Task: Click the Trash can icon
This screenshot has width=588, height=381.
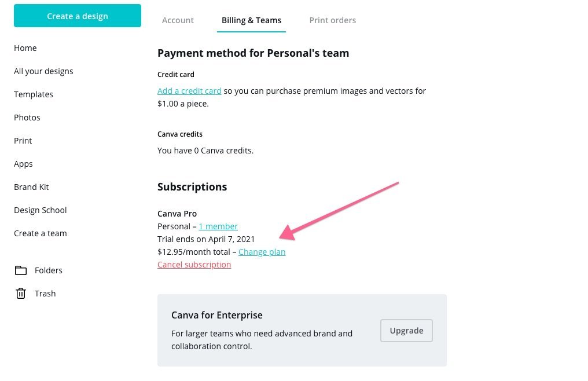Action: (x=21, y=293)
